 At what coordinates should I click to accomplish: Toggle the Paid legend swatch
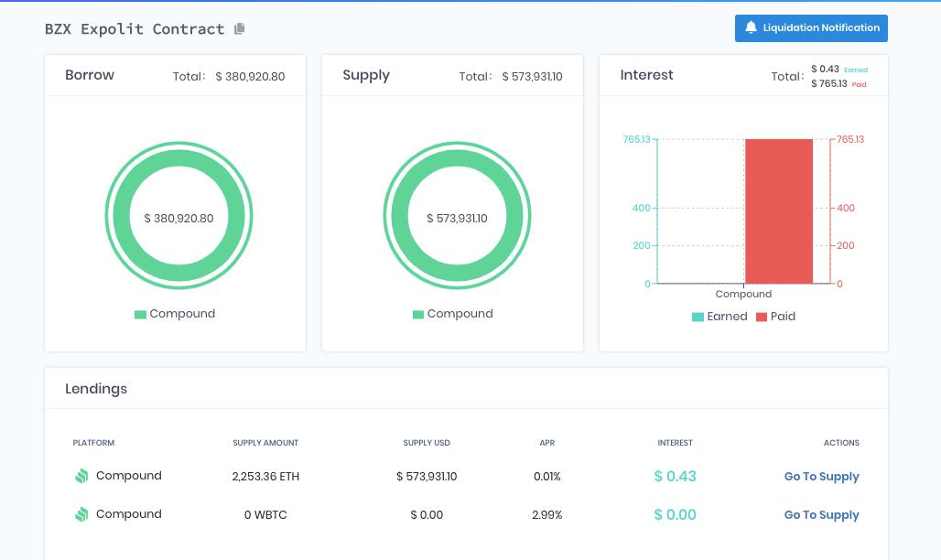[x=761, y=317]
